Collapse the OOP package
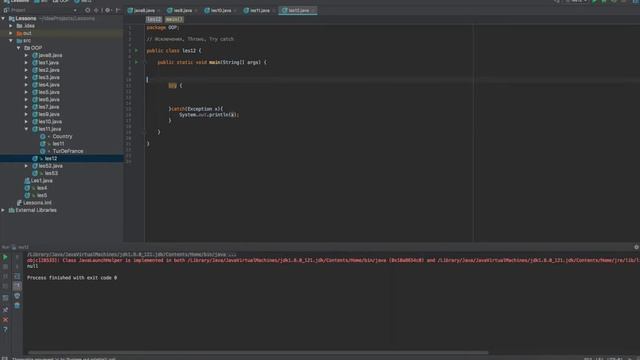This screenshot has height=360, width=640. point(19,48)
